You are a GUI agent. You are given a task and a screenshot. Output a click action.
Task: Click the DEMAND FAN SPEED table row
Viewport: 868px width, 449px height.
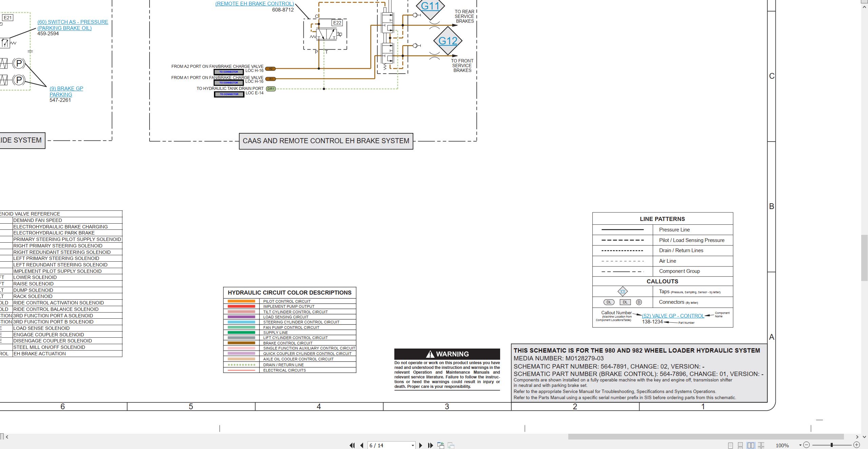61,220
